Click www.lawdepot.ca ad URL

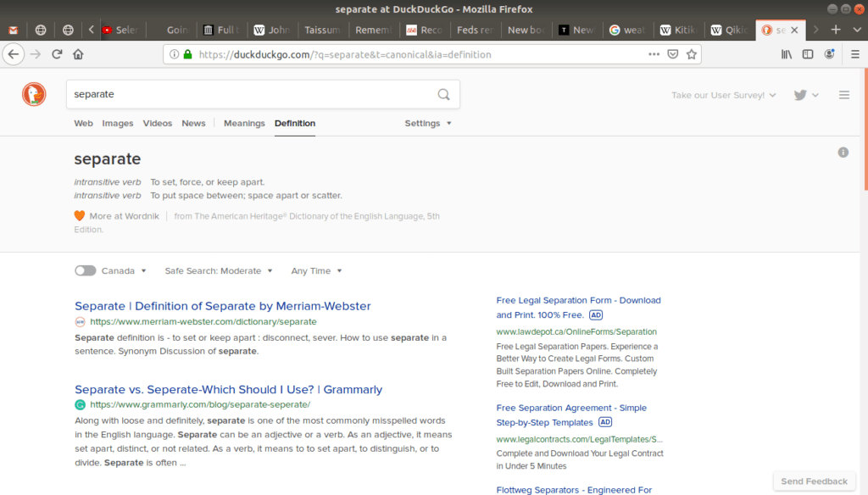[576, 331]
